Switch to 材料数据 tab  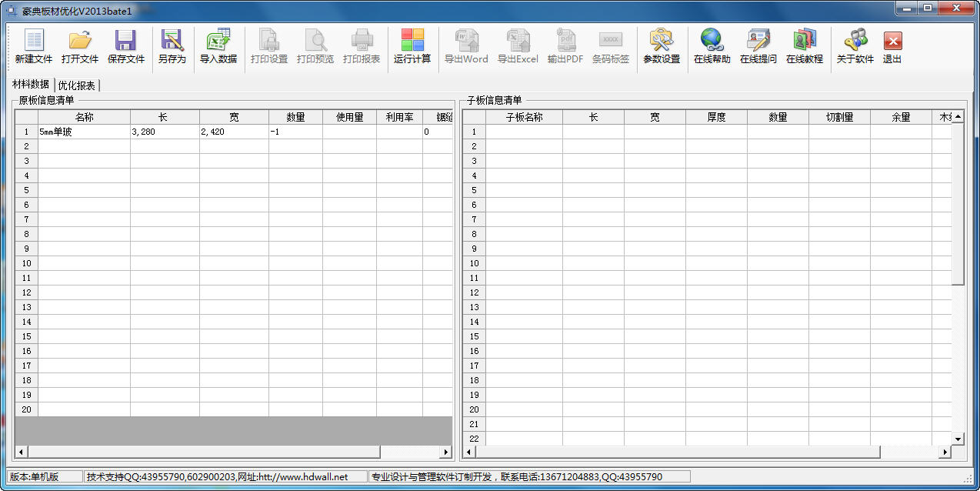[31, 85]
